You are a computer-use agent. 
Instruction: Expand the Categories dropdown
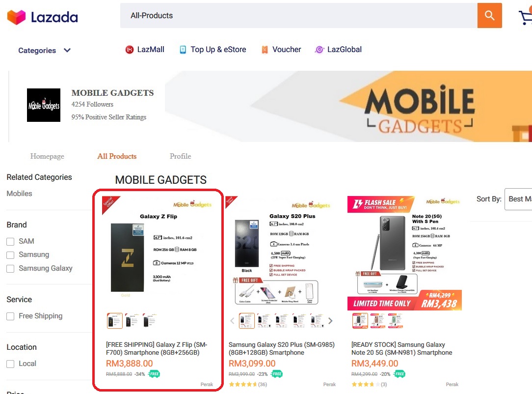coord(45,51)
